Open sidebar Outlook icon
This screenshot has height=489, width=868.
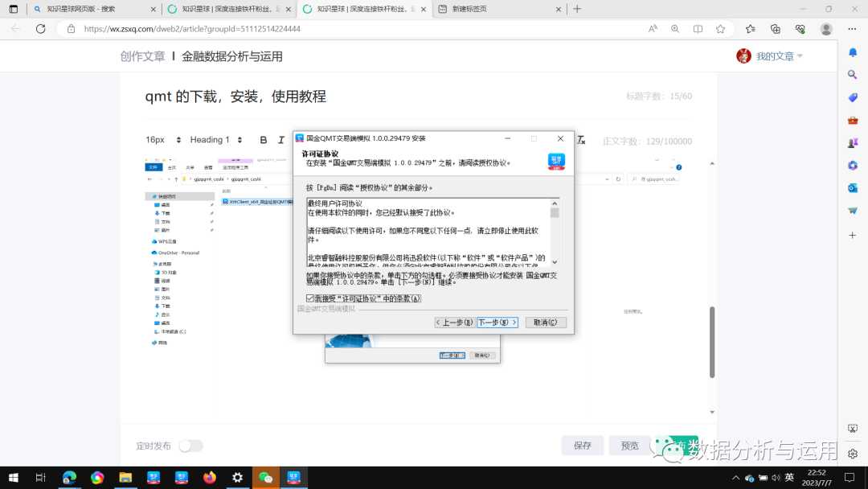click(x=853, y=188)
